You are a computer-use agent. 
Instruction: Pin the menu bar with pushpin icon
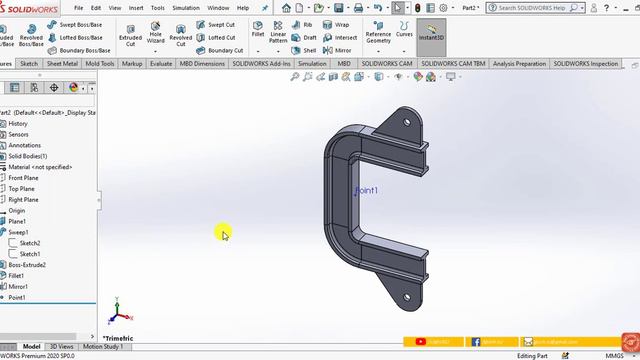pos(265,8)
